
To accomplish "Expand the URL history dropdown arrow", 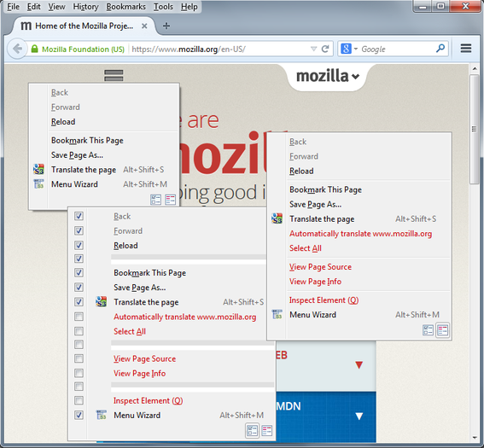I will pos(313,49).
